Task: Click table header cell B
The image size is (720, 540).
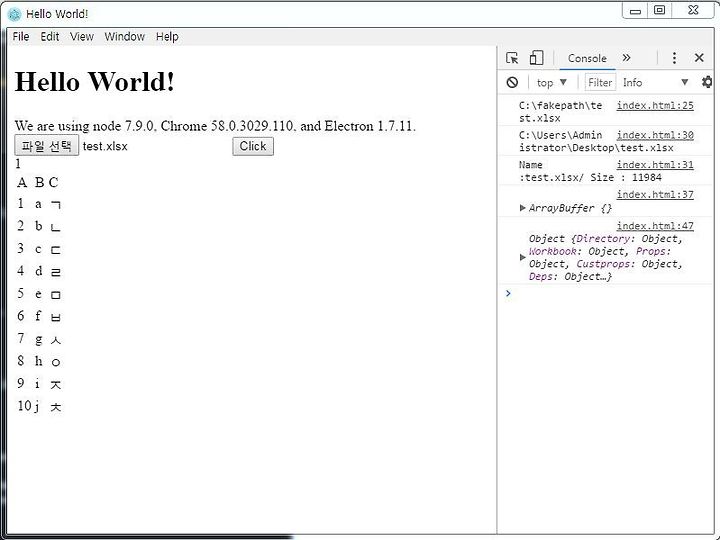Action: [x=39, y=183]
